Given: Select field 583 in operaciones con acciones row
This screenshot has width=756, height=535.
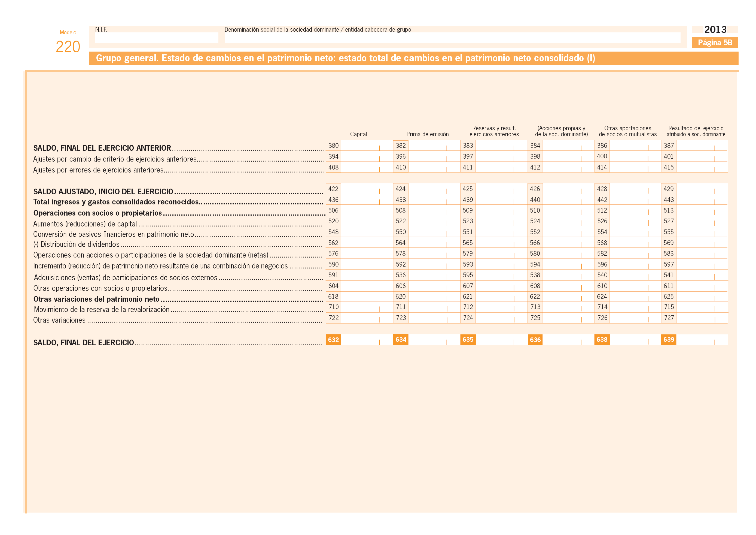Looking at the screenshot, I should click(x=702, y=253).
